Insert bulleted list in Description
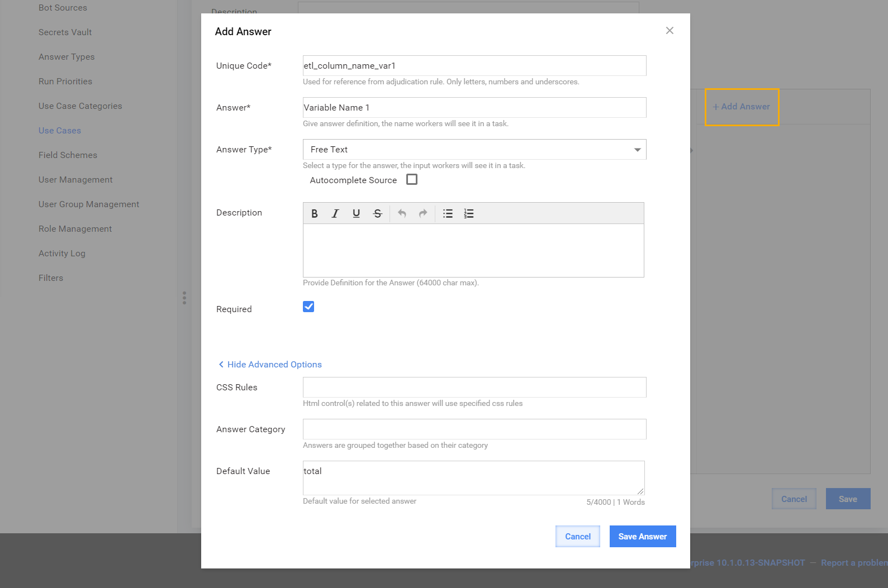The height and width of the screenshot is (588, 888). [x=448, y=213]
